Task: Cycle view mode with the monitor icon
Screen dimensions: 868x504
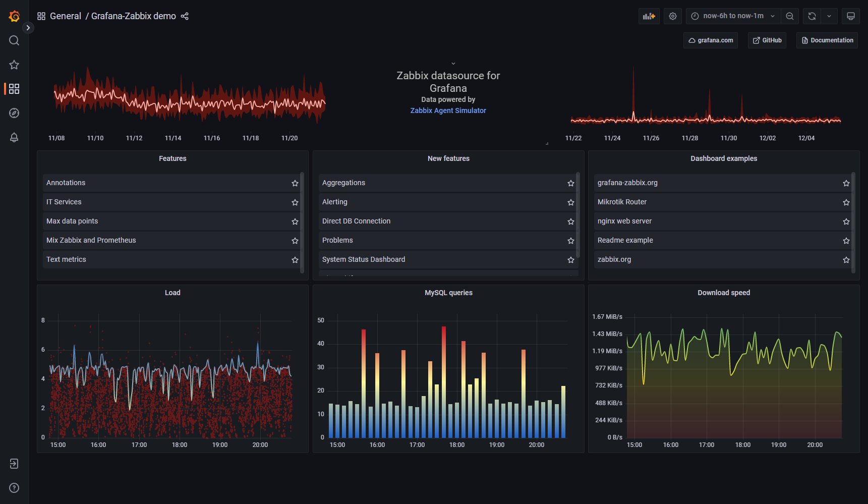Action: point(851,16)
